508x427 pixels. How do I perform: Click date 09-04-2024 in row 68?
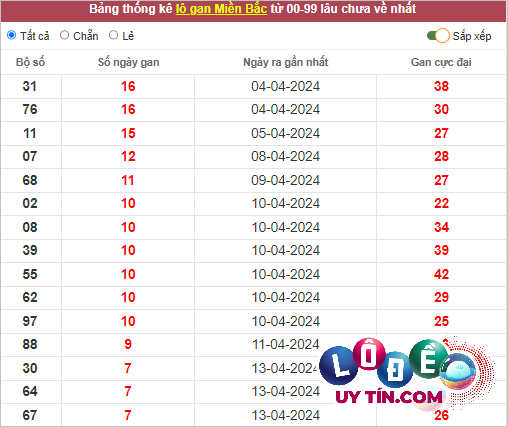286,180
